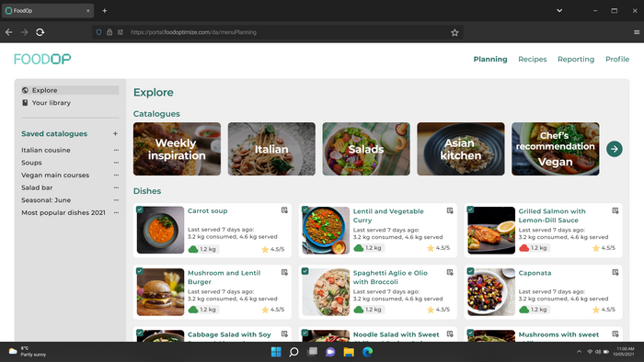
Task: Open Most popular dishes 2021 catalogue
Action: click(x=63, y=213)
